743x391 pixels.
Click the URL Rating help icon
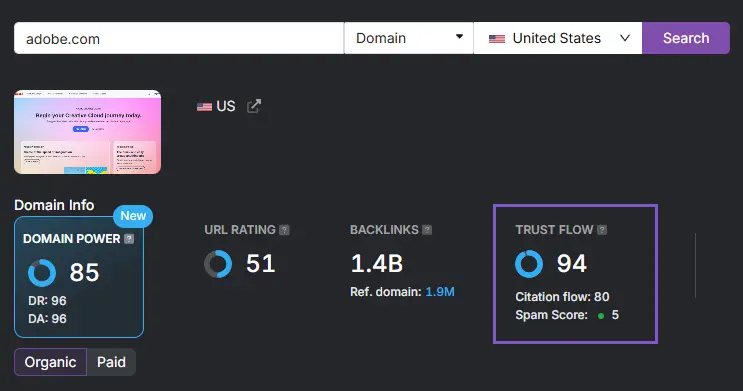284,230
